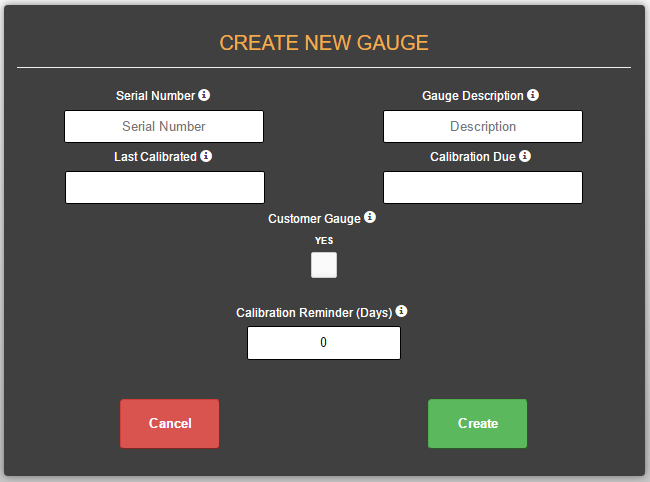Open the Calibration Due date field

click(483, 187)
